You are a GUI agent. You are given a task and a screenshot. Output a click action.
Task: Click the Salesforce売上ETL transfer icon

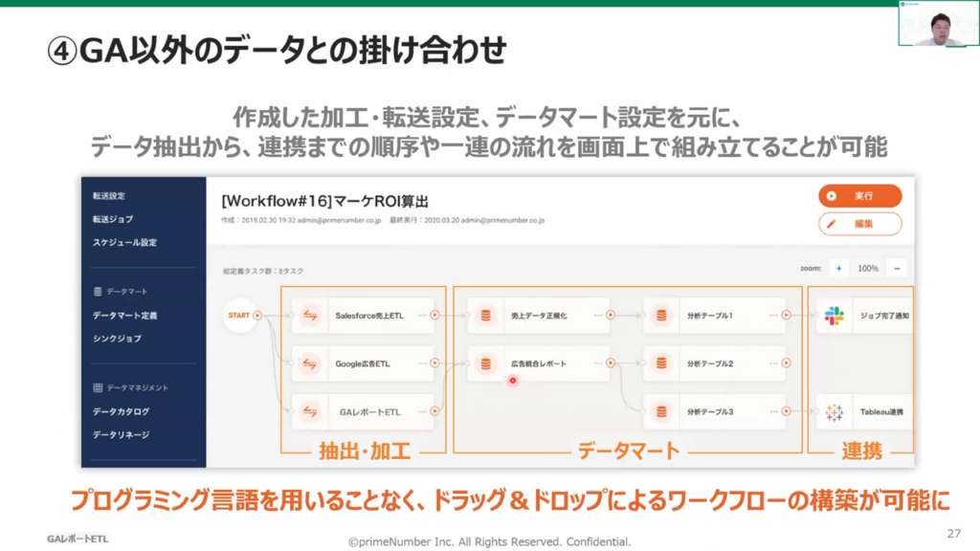310,315
